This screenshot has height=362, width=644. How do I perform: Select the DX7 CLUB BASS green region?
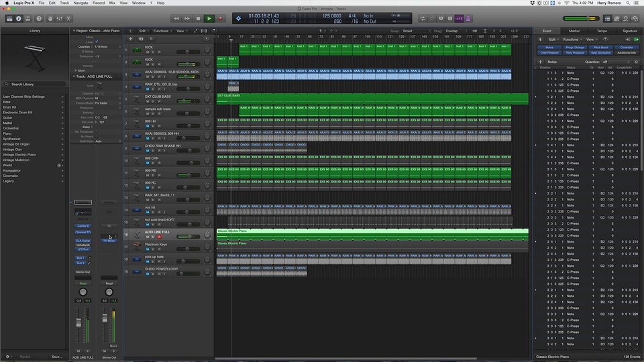(372, 99)
